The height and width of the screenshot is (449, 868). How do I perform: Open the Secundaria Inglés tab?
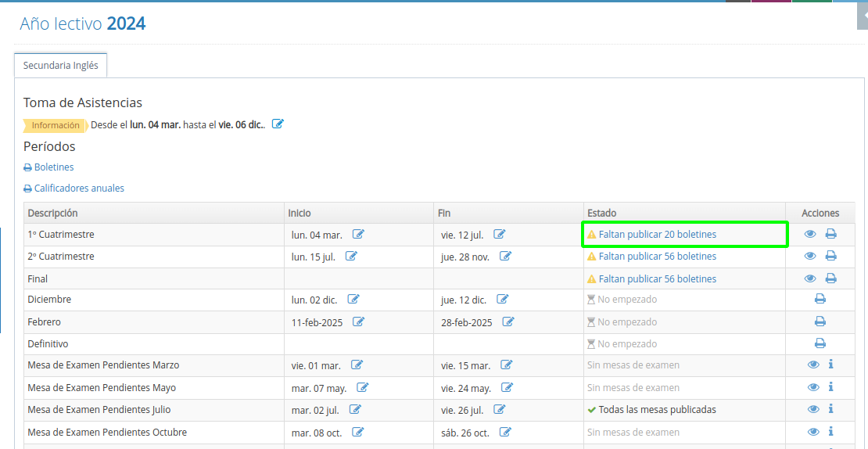point(61,66)
